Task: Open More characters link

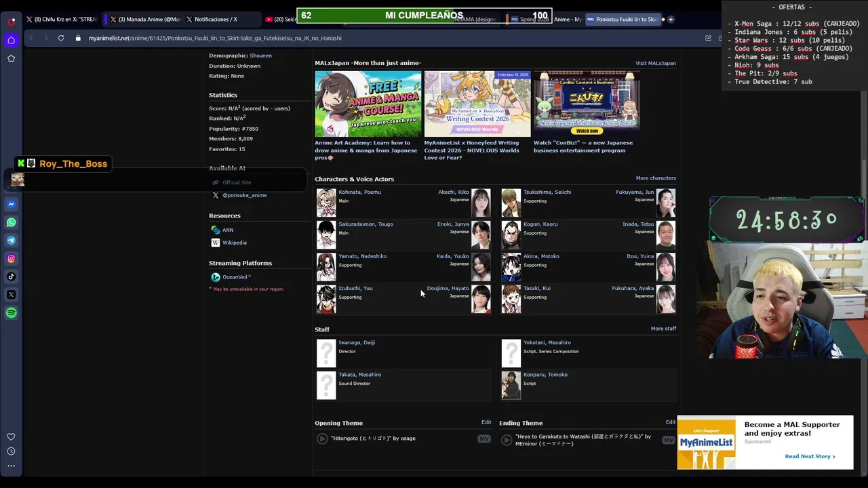Action: (x=656, y=178)
